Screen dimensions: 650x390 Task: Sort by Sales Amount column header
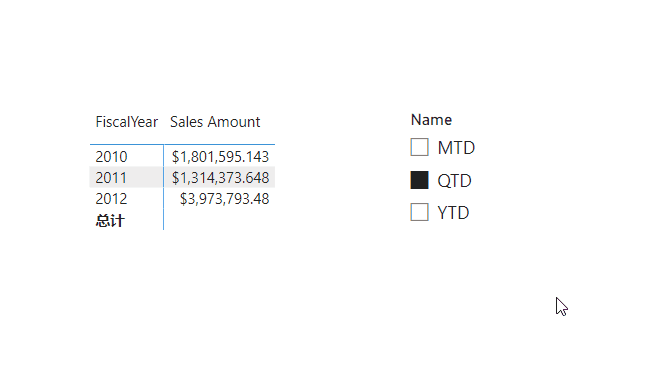[x=215, y=122]
